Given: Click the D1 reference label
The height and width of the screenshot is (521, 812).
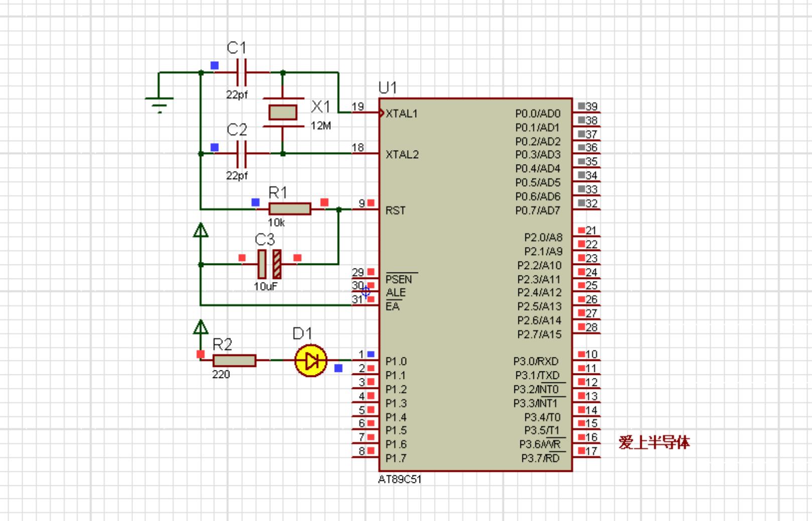Looking at the screenshot, I should [x=303, y=333].
